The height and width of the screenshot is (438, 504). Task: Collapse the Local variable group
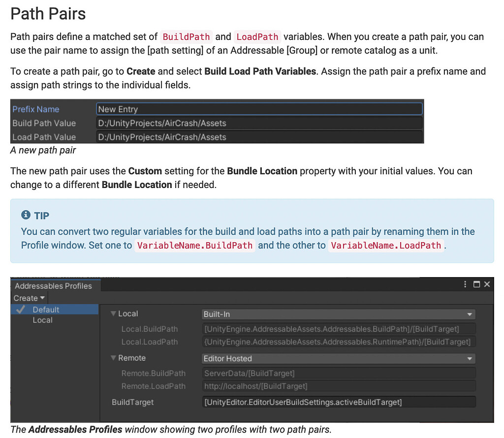point(114,313)
